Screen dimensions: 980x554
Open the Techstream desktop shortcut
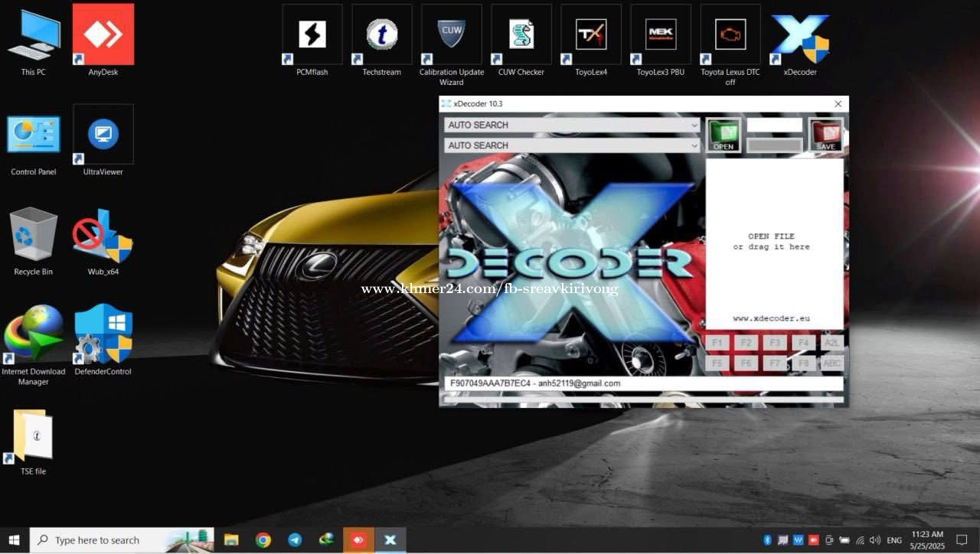[x=382, y=41]
